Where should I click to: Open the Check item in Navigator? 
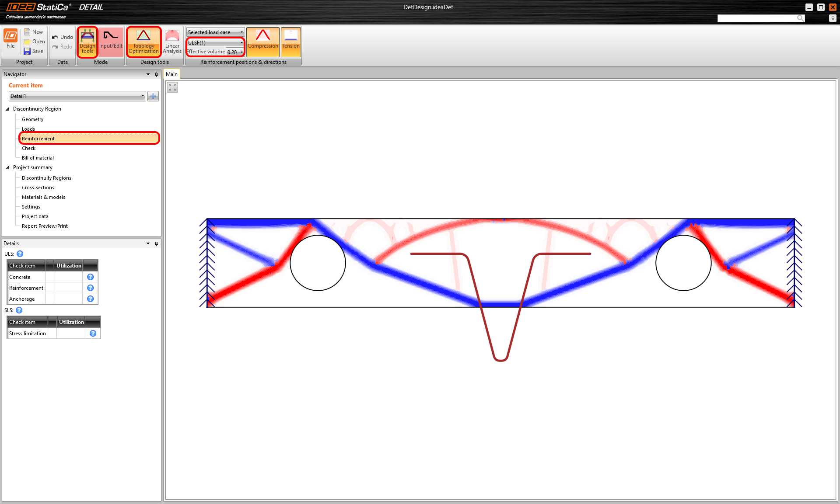tap(28, 148)
